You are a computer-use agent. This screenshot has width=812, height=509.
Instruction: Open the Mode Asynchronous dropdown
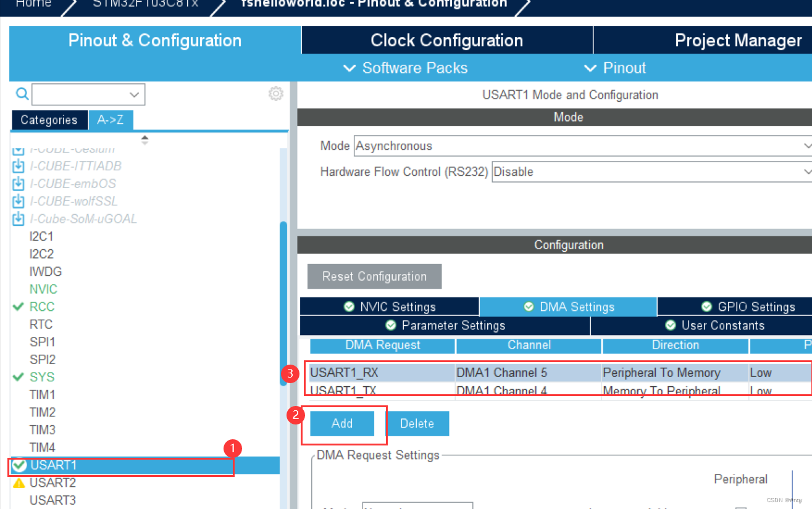click(x=807, y=146)
